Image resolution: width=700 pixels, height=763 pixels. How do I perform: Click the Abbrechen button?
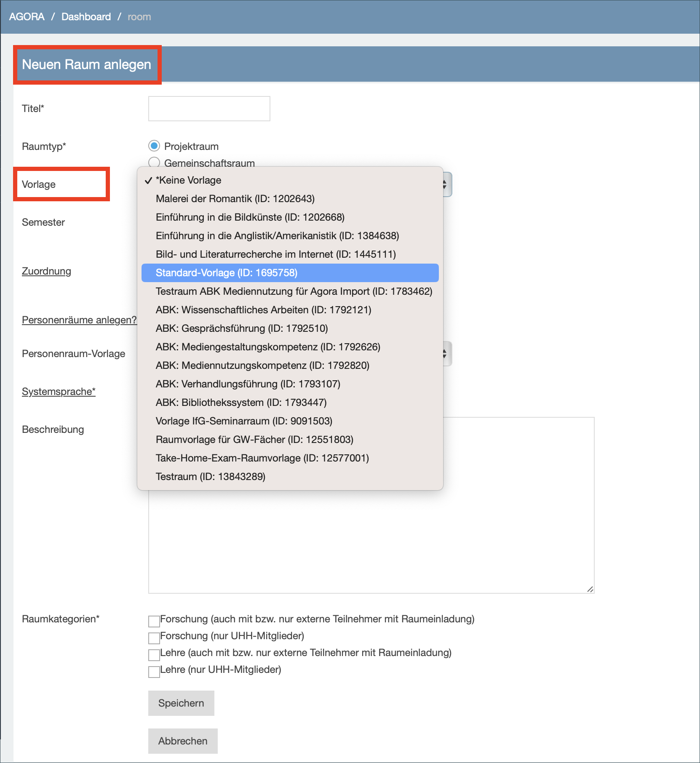pos(183,741)
